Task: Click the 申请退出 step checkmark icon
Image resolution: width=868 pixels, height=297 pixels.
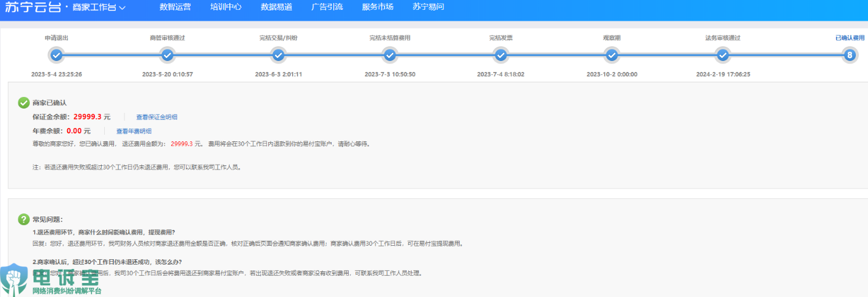Action: click(56, 55)
